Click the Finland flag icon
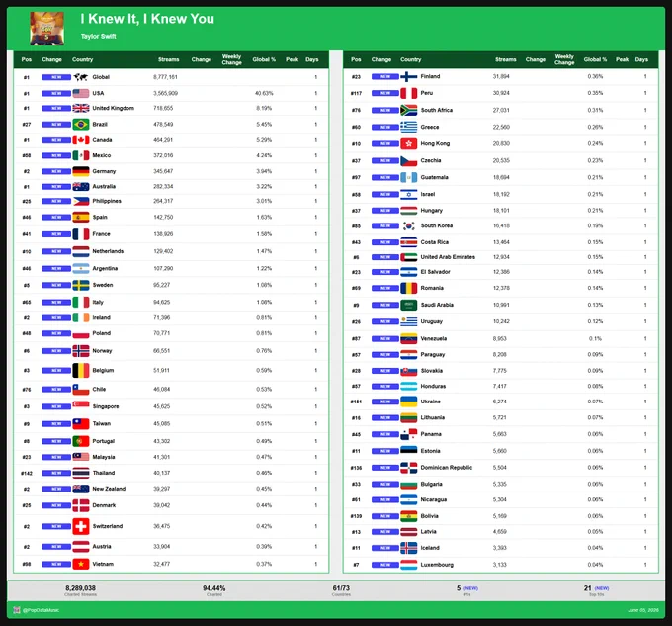Image resolution: width=672 pixels, height=626 pixels. tap(408, 77)
